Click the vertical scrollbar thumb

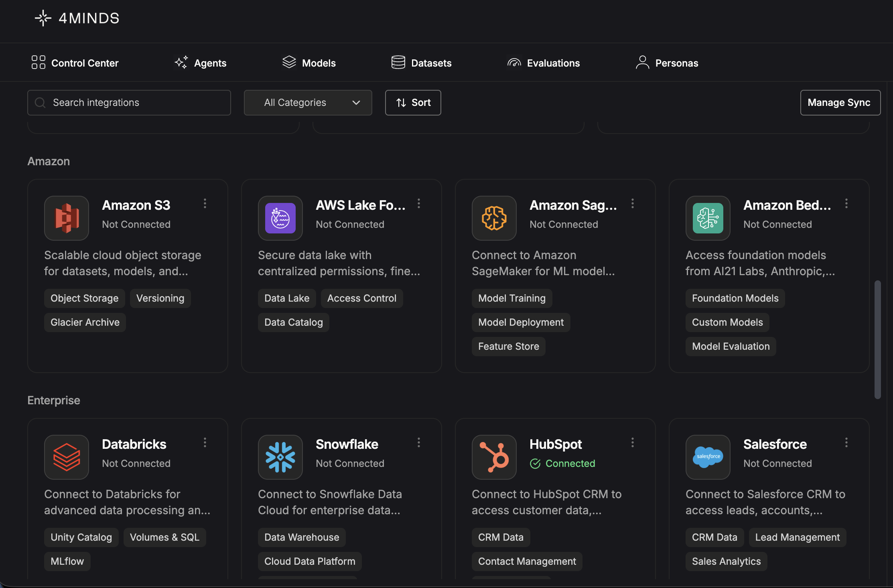(x=878, y=339)
